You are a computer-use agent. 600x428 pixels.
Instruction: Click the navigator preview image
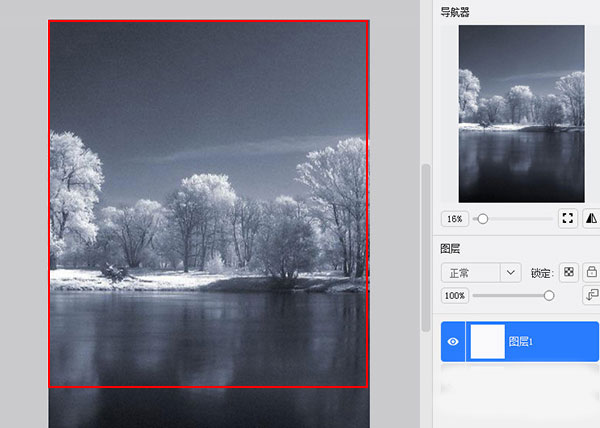(x=522, y=114)
